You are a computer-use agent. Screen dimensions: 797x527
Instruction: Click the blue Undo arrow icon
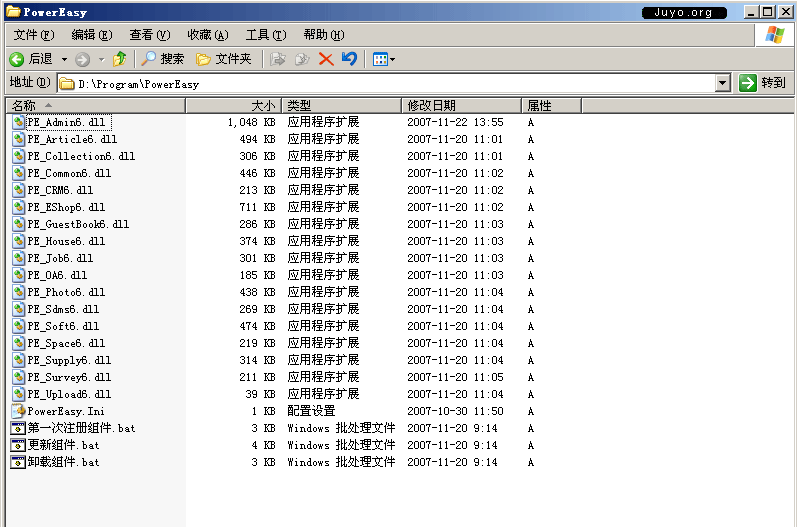click(x=349, y=59)
